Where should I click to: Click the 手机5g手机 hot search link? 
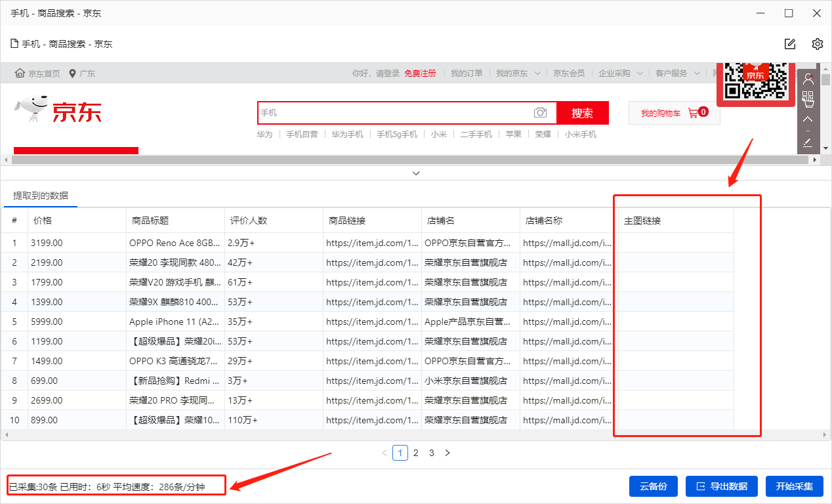pyautogui.click(x=397, y=135)
